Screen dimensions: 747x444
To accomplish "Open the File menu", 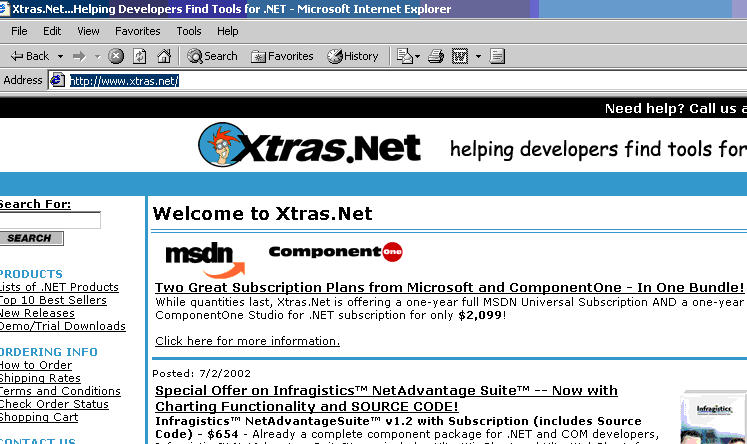I will tap(19, 31).
